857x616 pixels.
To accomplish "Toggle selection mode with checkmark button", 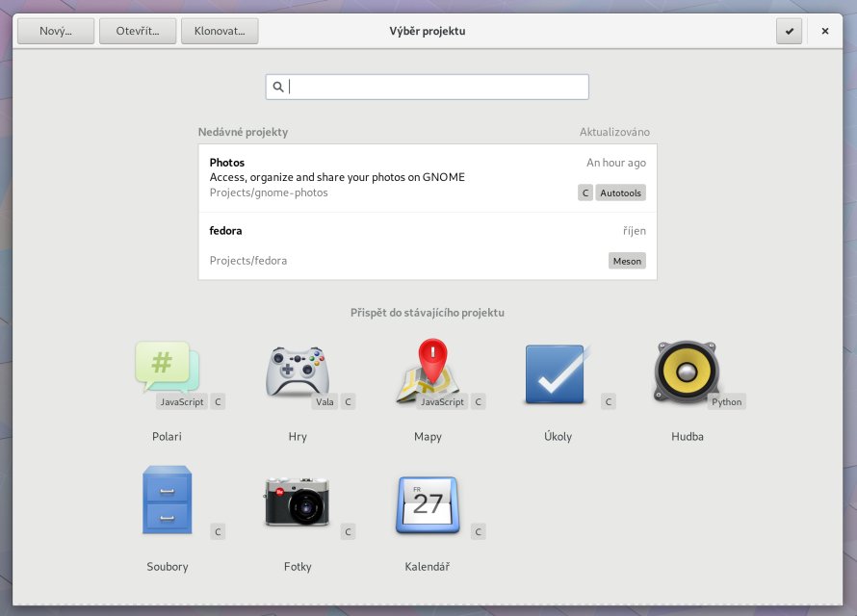I will click(790, 31).
